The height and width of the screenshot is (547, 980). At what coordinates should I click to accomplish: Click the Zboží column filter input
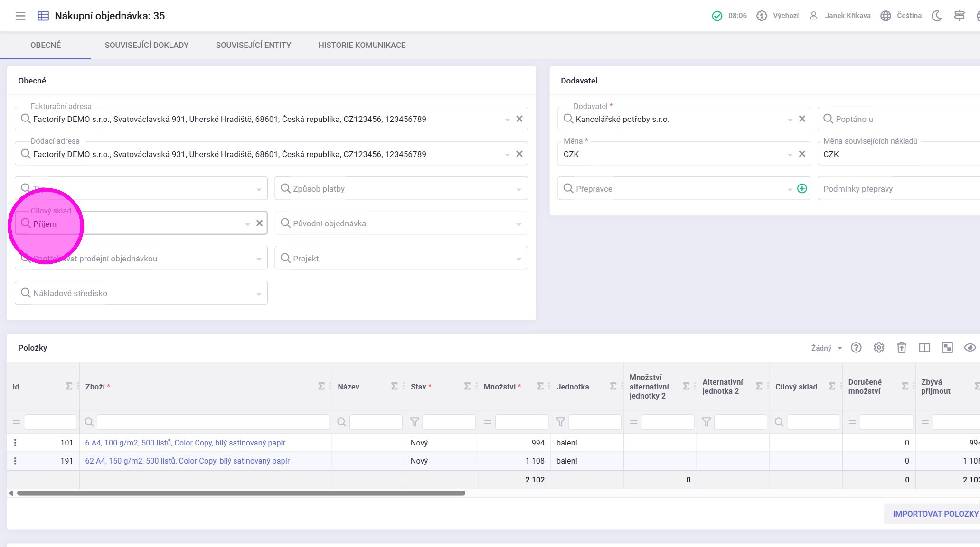pos(213,422)
